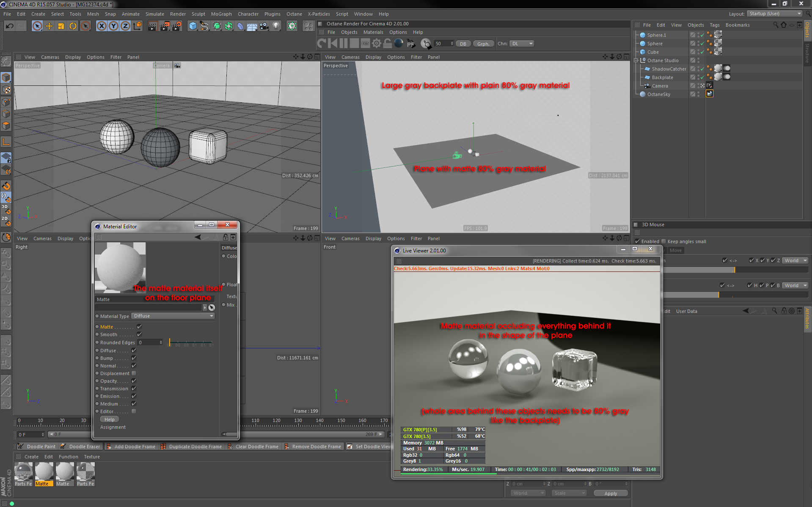Switch to the Structure side tab
This screenshot has width=812, height=507.
[807, 53]
